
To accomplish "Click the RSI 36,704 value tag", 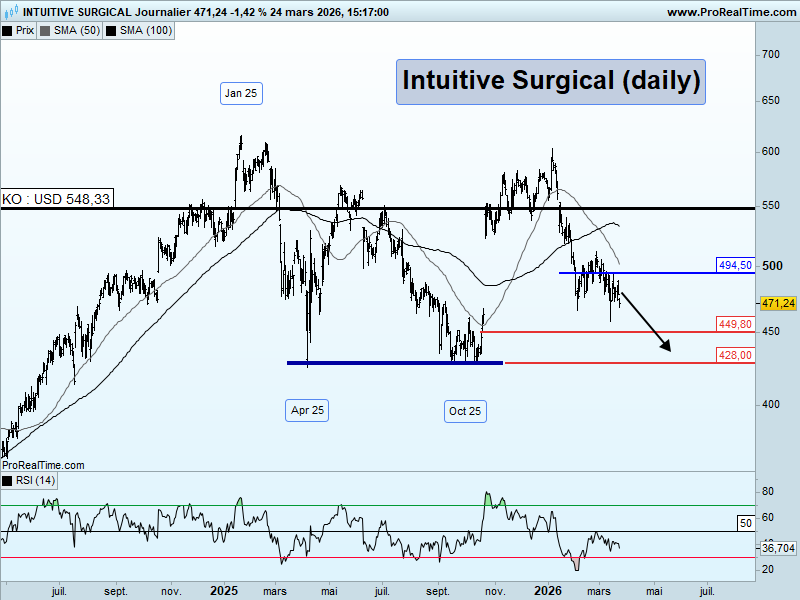I will pyautogui.click(x=778, y=548).
